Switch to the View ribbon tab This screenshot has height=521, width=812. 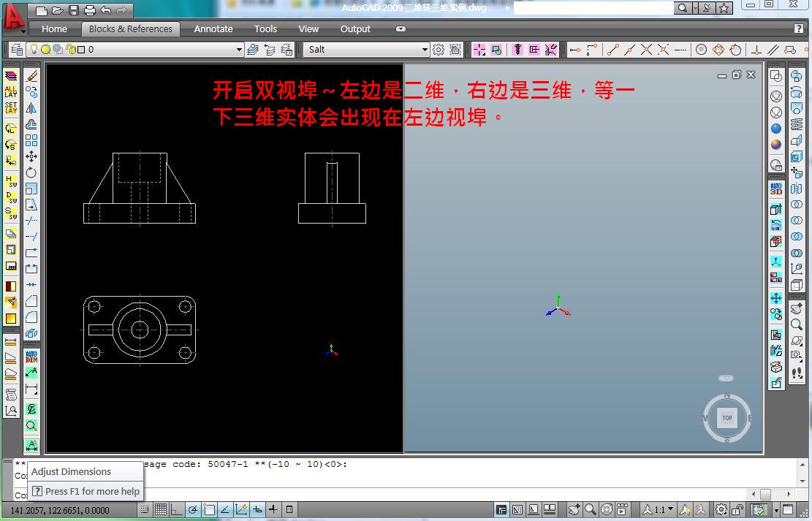[x=308, y=29]
